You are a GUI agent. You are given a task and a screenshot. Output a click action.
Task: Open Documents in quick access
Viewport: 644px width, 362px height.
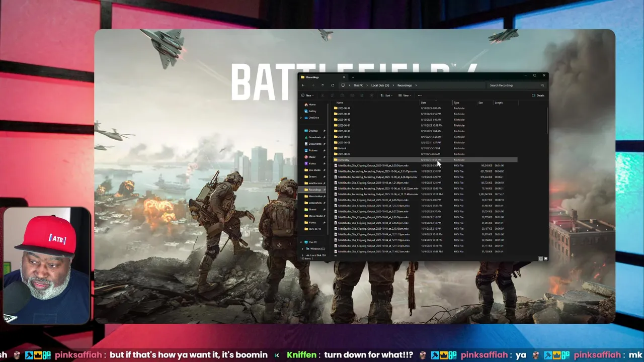click(x=313, y=144)
